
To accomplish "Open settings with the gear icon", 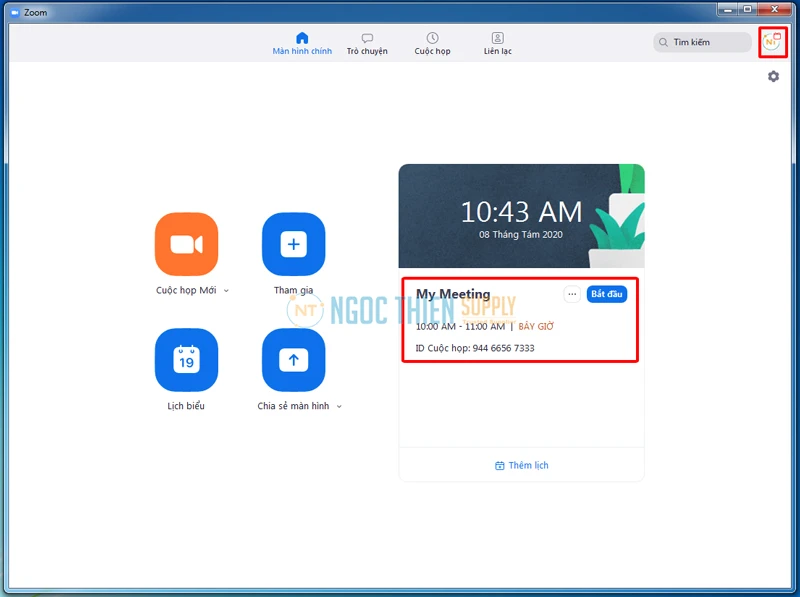I will 773,76.
